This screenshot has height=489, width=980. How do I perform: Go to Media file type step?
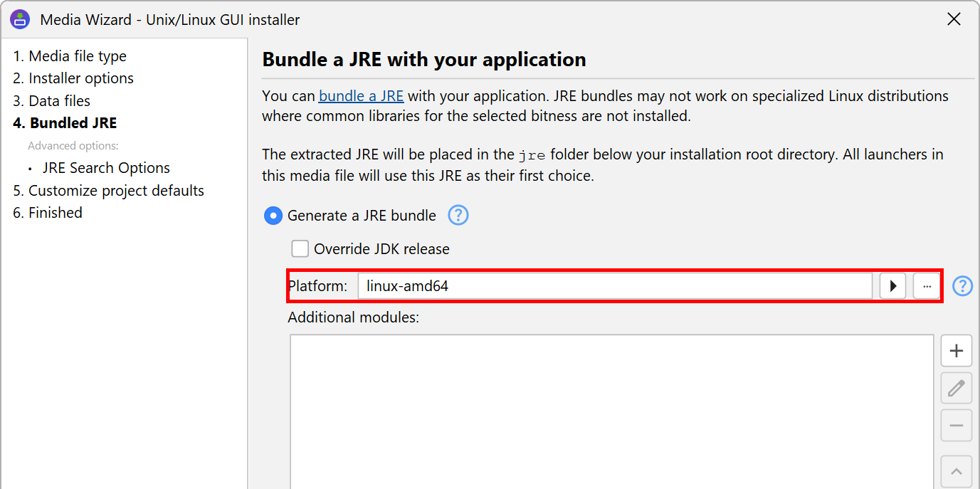(70, 56)
